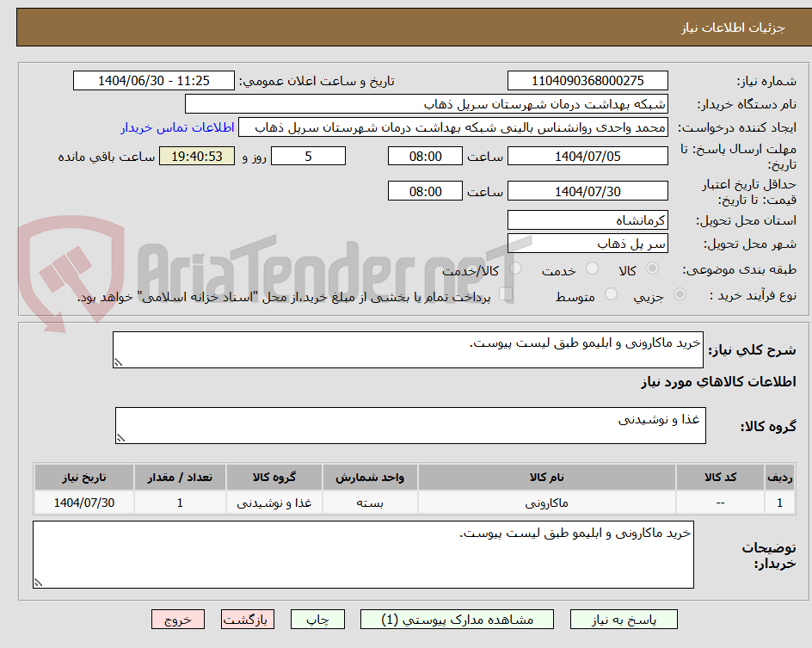This screenshot has height=648, width=812.
Task: Select the جزیی purchase type option
Action: click(679, 293)
